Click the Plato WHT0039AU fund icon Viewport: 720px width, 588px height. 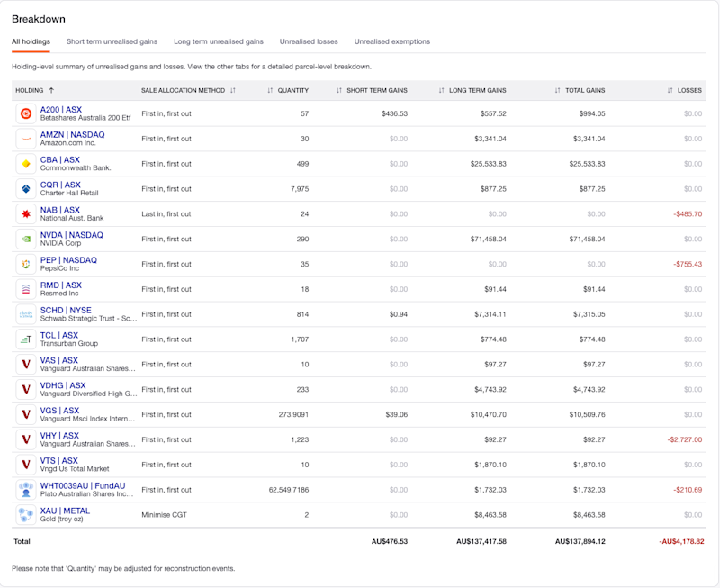tap(26, 490)
